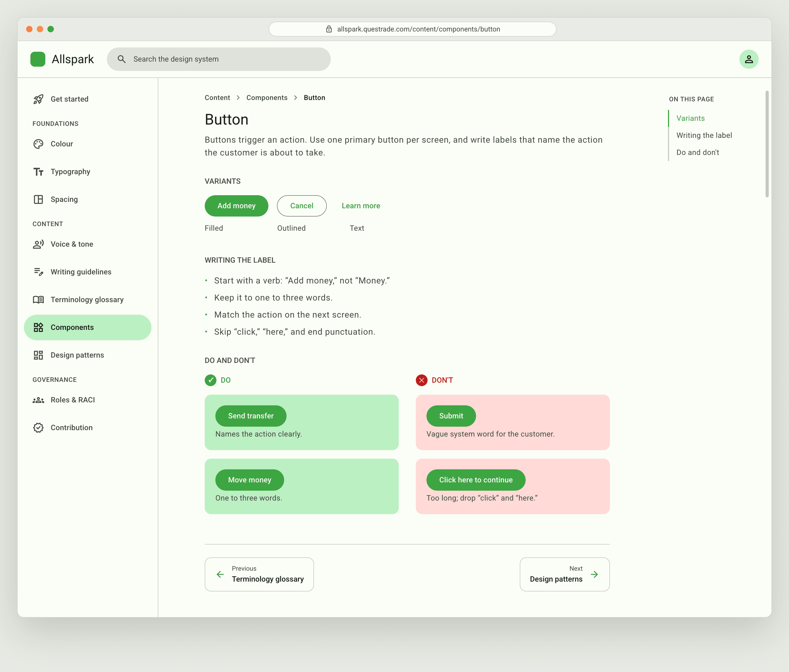This screenshot has height=672, width=789.
Task: Click the dashboard icon beside Design patterns
Action: 38,355
